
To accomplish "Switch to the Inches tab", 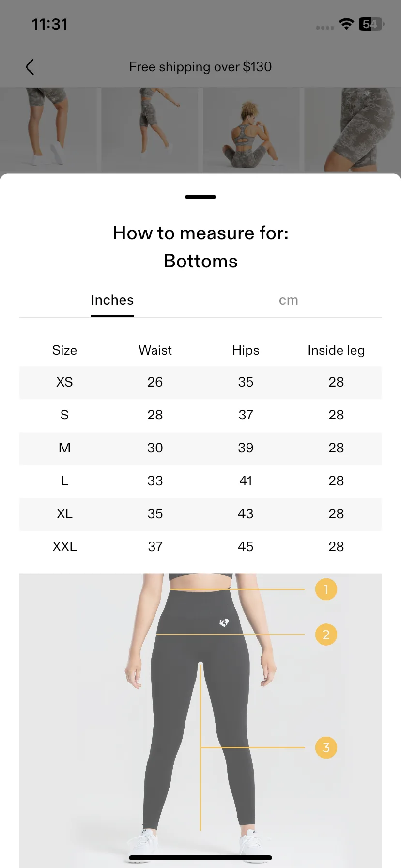I will pos(112,300).
